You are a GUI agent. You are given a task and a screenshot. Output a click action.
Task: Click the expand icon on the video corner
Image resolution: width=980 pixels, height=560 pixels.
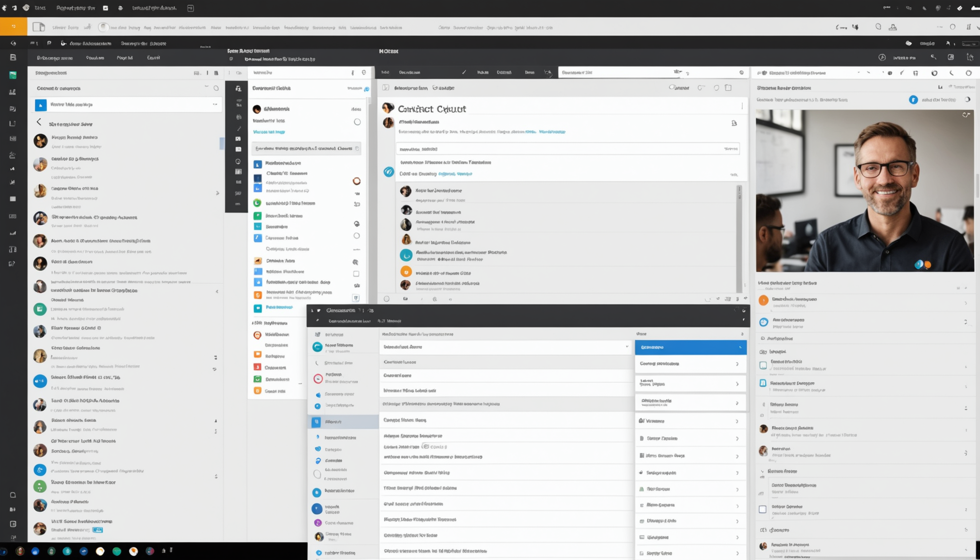tap(966, 115)
